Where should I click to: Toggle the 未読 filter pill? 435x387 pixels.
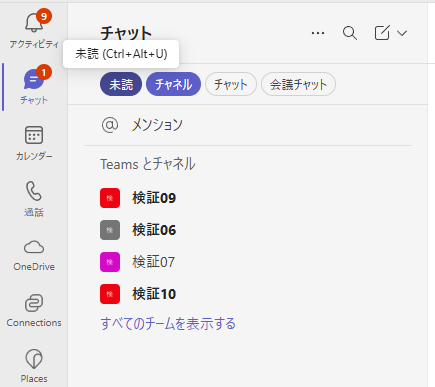121,84
